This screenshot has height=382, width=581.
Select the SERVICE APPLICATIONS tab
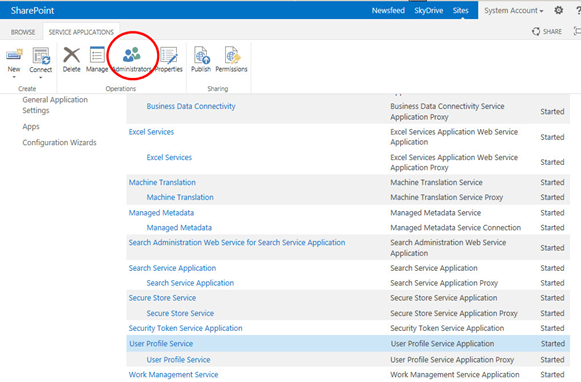(x=81, y=32)
